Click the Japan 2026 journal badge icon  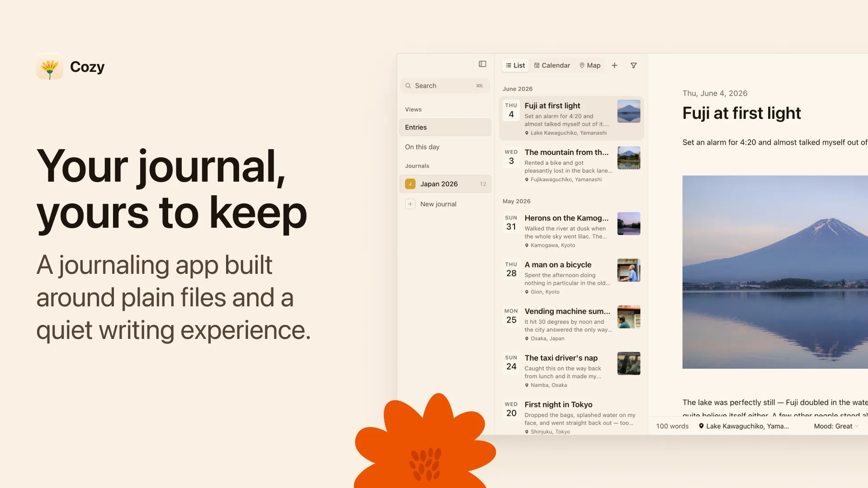[410, 184]
